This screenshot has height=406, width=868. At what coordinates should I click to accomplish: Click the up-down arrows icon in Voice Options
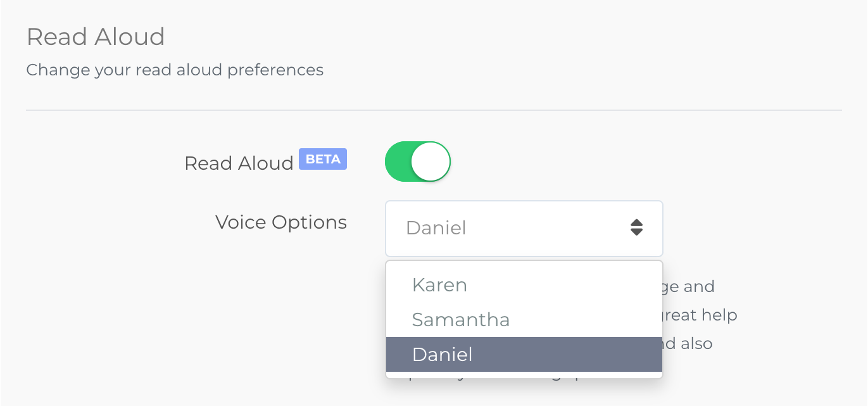[x=636, y=228]
